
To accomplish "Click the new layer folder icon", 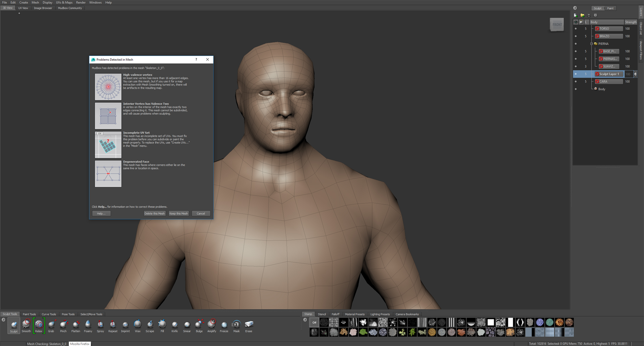I will [582, 15].
